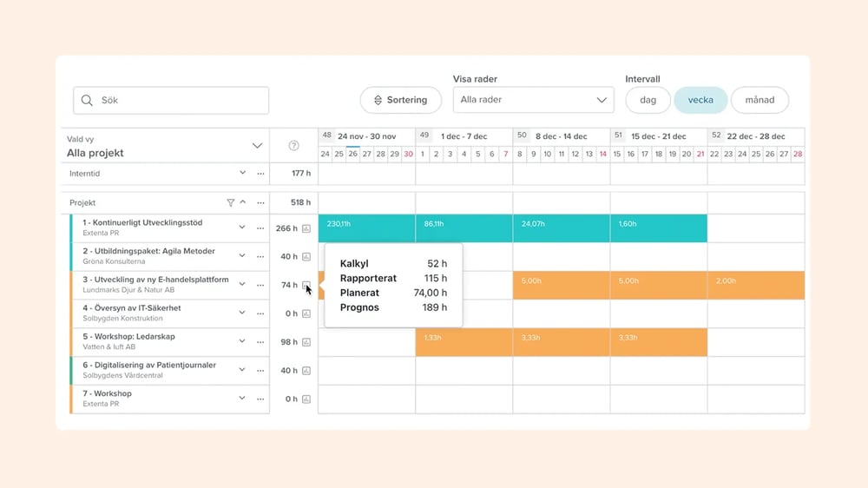Click chart icon for Utbildningspaket: Agila Metoder
The height and width of the screenshot is (488, 868).
[x=306, y=257]
